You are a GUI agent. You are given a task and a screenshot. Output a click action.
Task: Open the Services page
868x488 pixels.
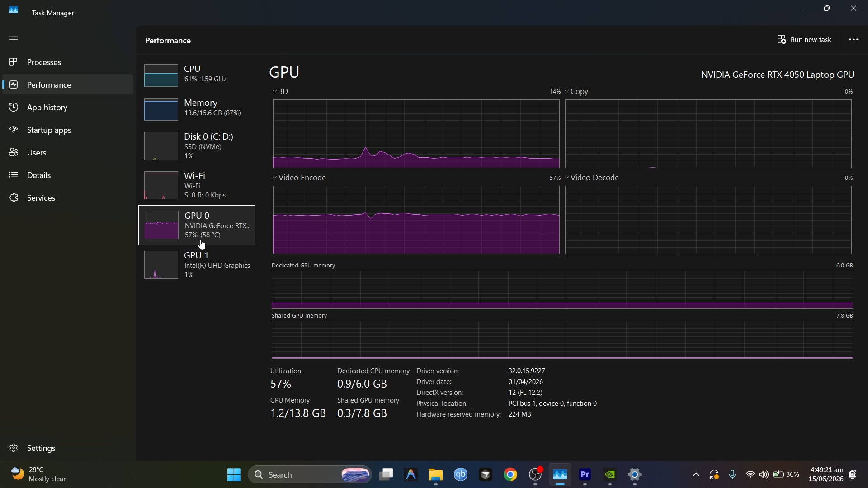pos(68,197)
